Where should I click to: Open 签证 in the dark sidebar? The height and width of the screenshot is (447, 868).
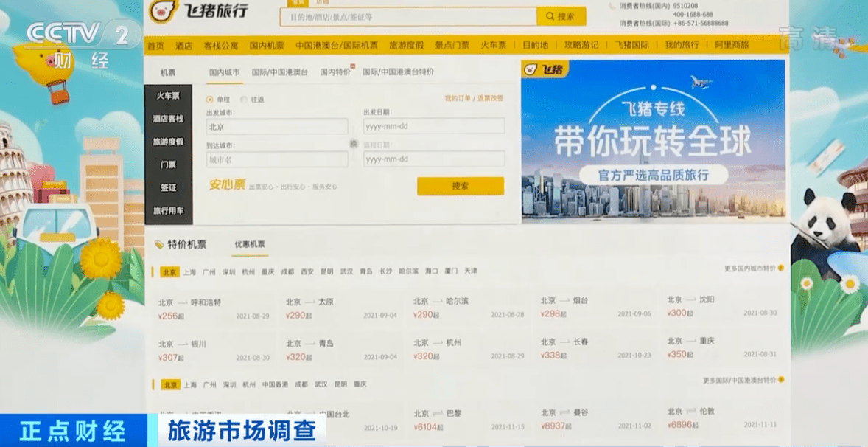click(168, 188)
